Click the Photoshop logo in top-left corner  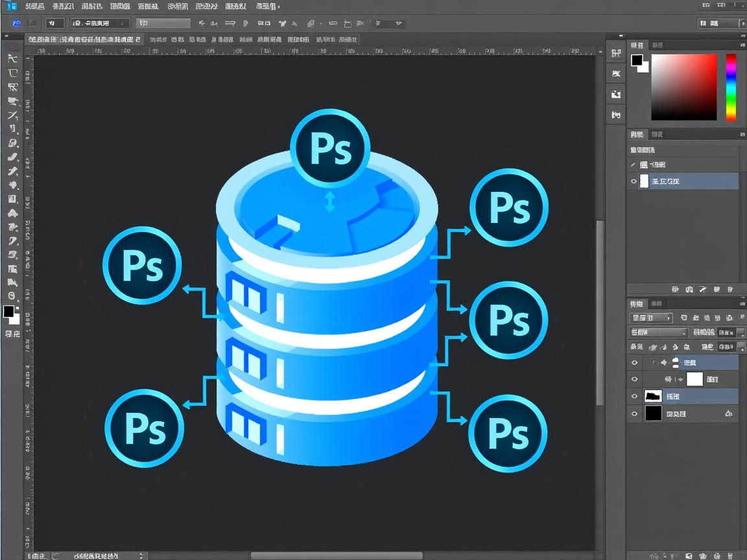(12, 6)
